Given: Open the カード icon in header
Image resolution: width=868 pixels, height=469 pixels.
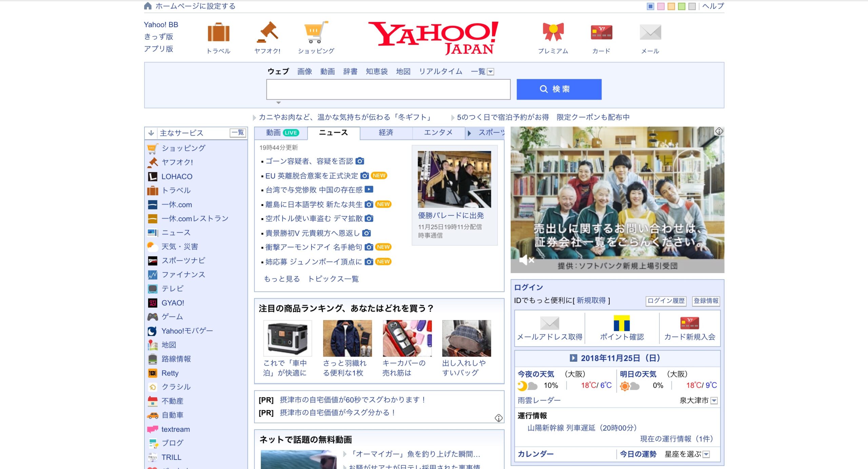Looking at the screenshot, I should (601, 33).
